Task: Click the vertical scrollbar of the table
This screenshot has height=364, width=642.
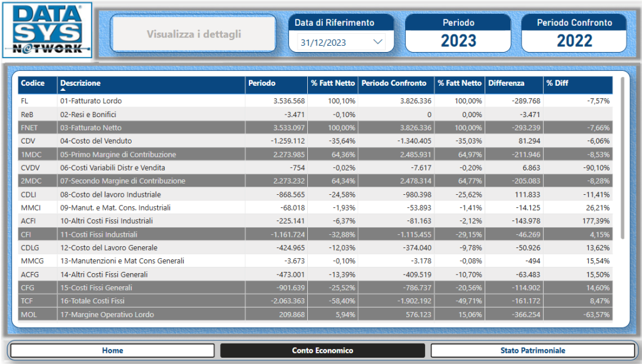Action: (622, 157)
